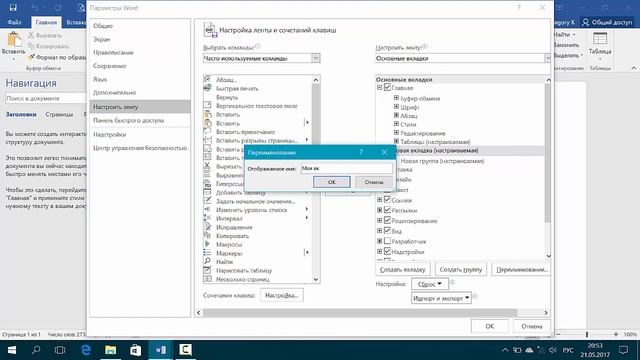The height and width of the screenshot is (360, 640).
Task: Click the Вертикальное текстовое поле icon
Action: [207, 105]
